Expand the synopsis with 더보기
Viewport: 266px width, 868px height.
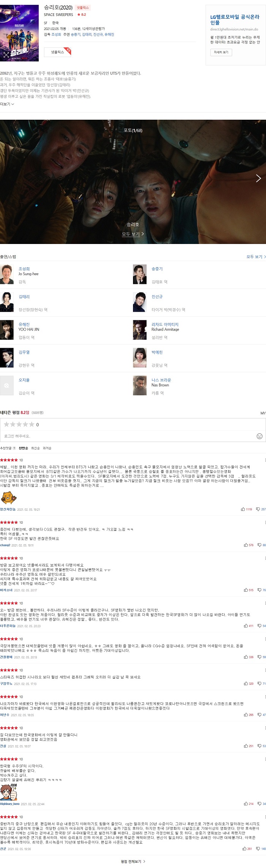7,104
